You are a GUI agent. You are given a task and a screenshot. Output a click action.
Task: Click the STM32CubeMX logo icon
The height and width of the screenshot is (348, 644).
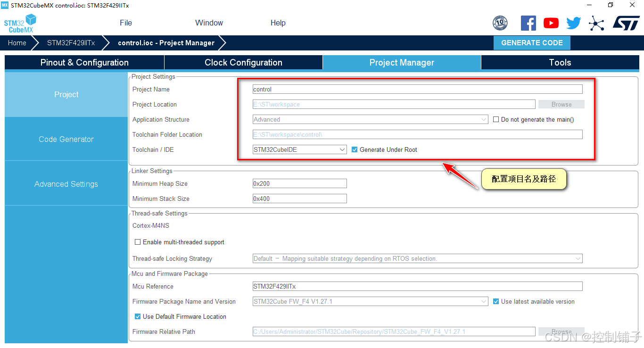[20, 23]
